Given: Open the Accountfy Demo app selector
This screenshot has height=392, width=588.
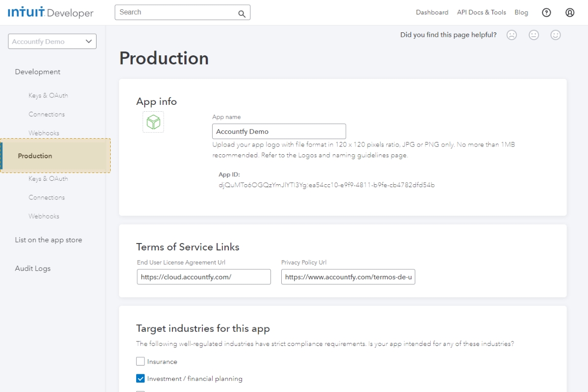Looking at the screenshot, I should (51, 41).
